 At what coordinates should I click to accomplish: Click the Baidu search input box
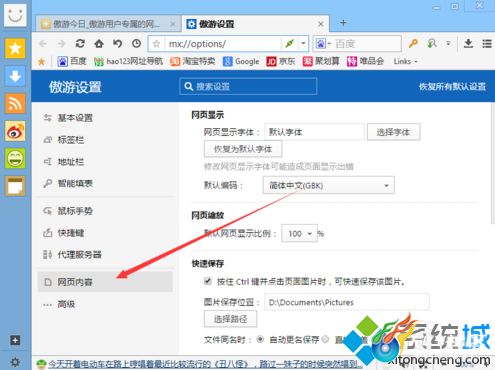tap(367, 44)
